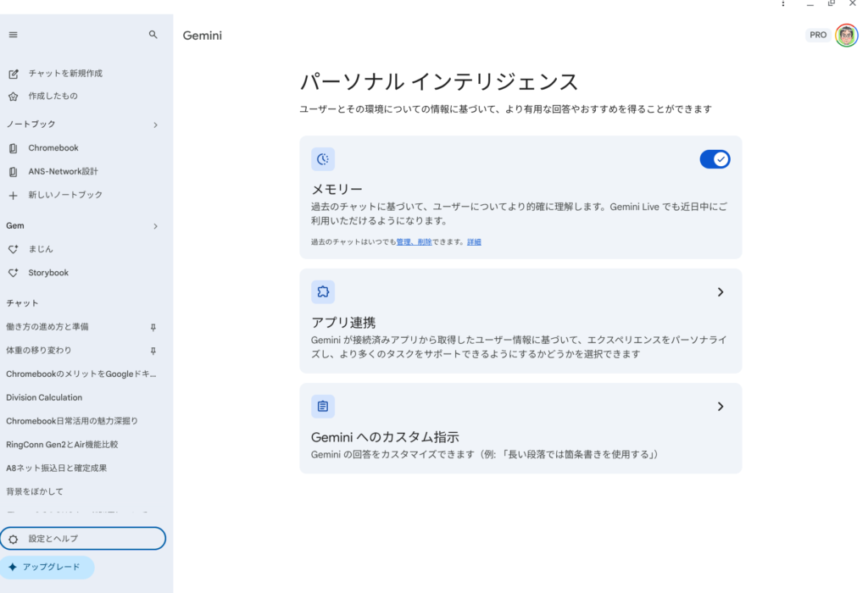Open Gemini へのカスタム指示 chevron arrow
This screenshot has width=868, height=593.
pyautogui.click(x=720, y=407)
